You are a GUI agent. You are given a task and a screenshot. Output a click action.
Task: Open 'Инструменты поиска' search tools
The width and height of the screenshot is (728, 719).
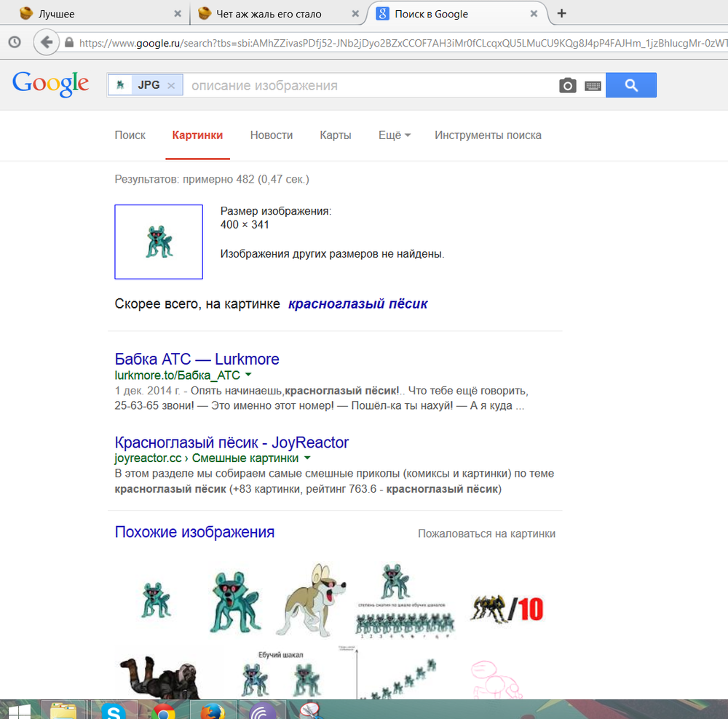(x=488, y=135)
